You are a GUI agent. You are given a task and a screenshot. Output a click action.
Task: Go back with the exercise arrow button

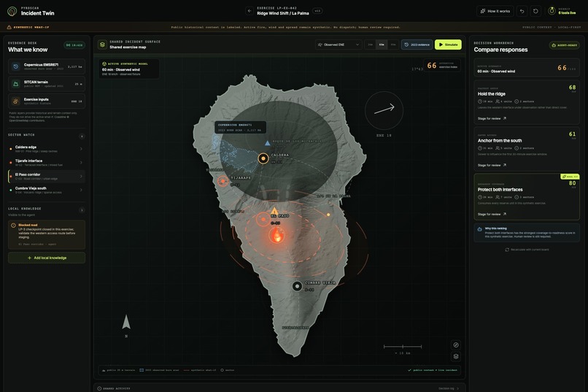coord(249,11)
